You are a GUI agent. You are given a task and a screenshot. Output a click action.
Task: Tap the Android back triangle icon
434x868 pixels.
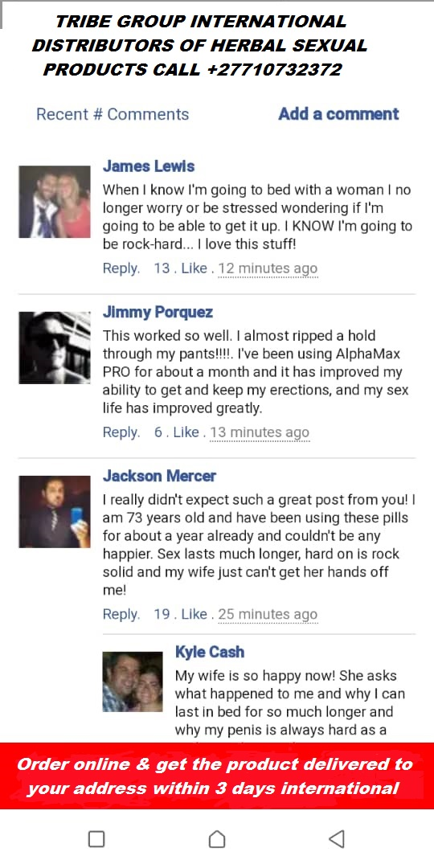[337, 838]
